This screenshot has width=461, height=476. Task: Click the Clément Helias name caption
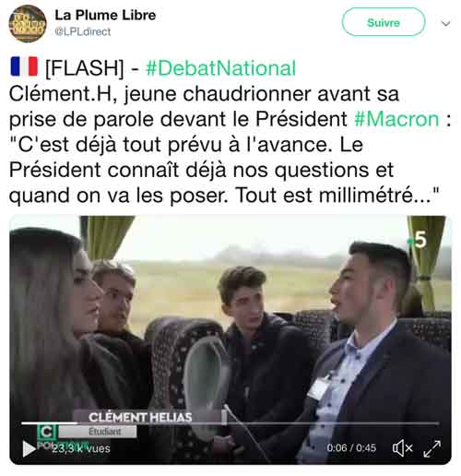tap(140, 417)
